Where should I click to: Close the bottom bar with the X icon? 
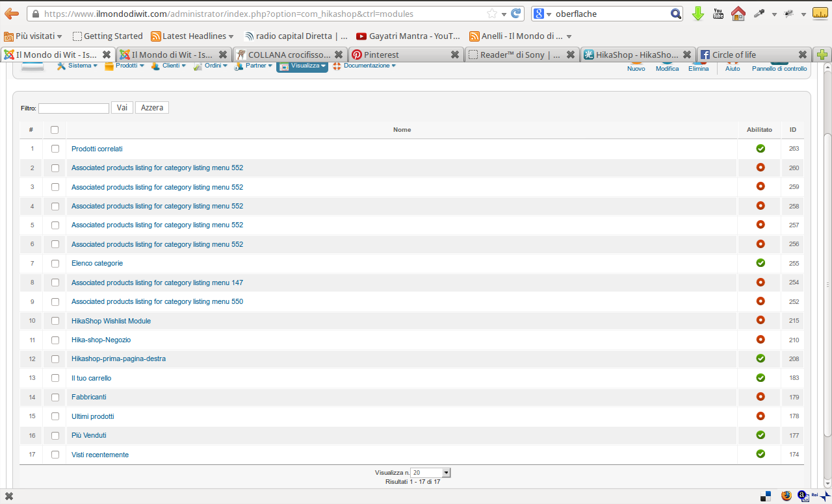pyautogui.click(x=9, y=496)
